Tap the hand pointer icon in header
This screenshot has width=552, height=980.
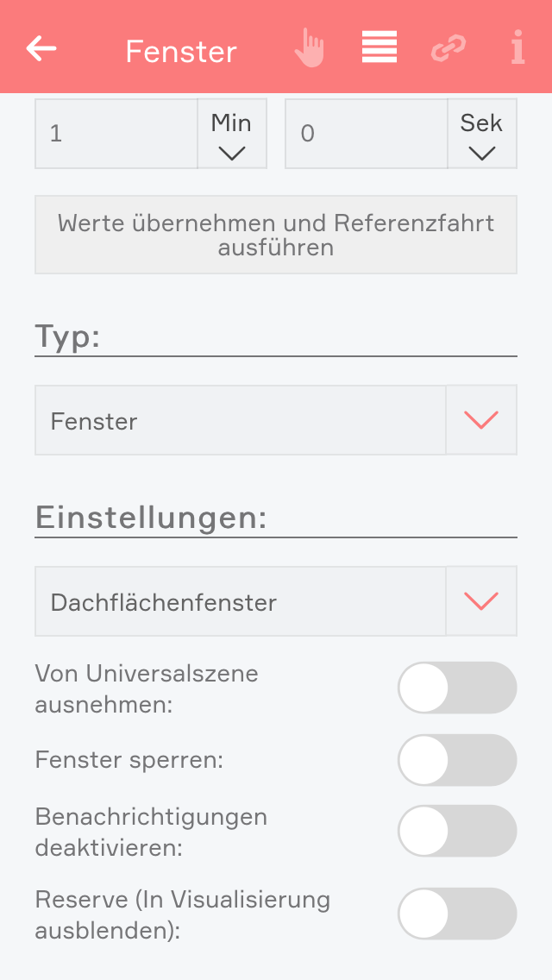coord(309,47)
